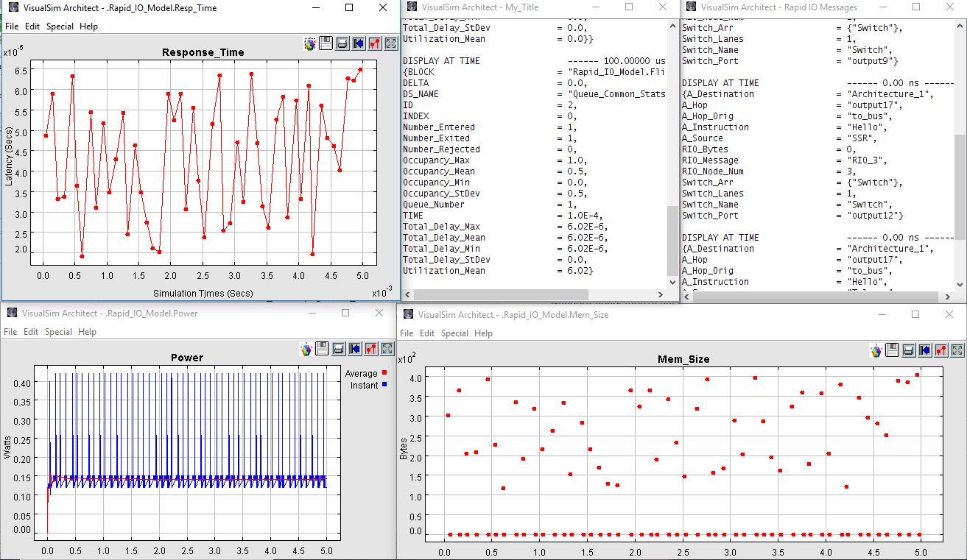Image resolution: width=967 pixels, height=560 pixels.
Task: Open red-dots format icon in Mem_Size window
Action: point(941,350)
